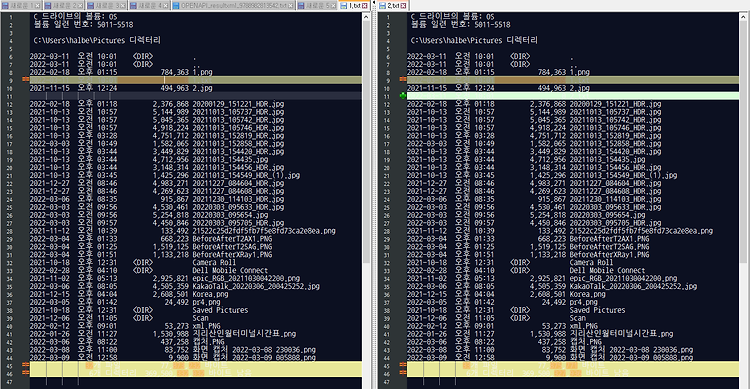Viewport: 750px width, 389px height.
Task: Click the 1.txt tab's save-state icon
Action: [x=343, y=6]
